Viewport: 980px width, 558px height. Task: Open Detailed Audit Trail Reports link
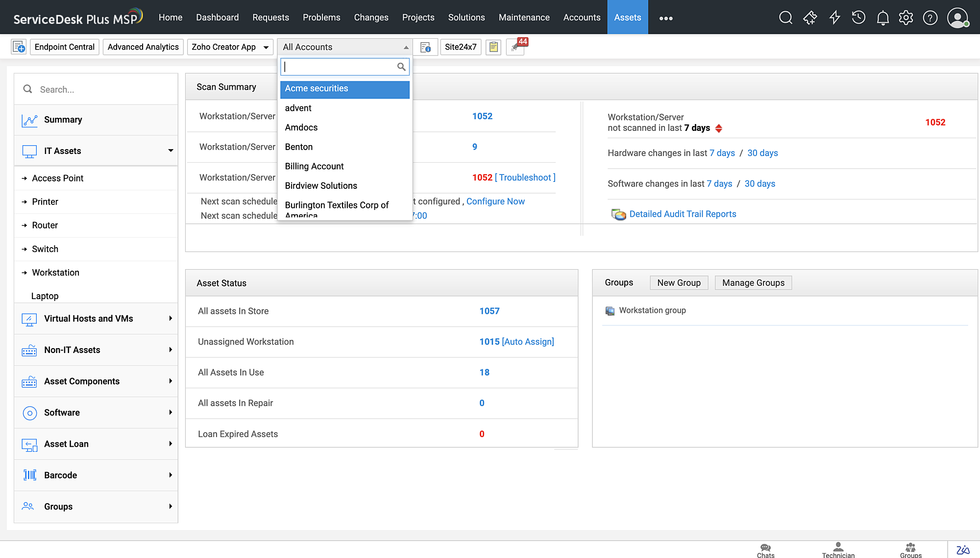(x=683, y=214)
